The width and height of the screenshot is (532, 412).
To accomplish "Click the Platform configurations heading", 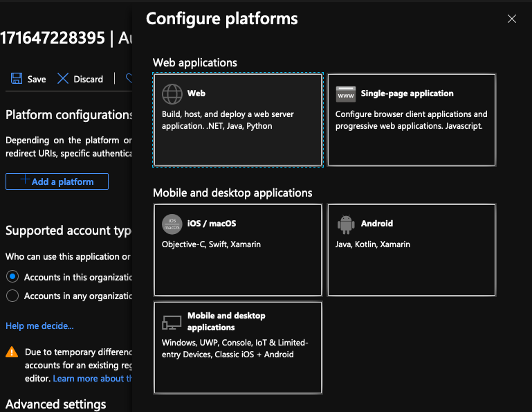I will point(68,115).
